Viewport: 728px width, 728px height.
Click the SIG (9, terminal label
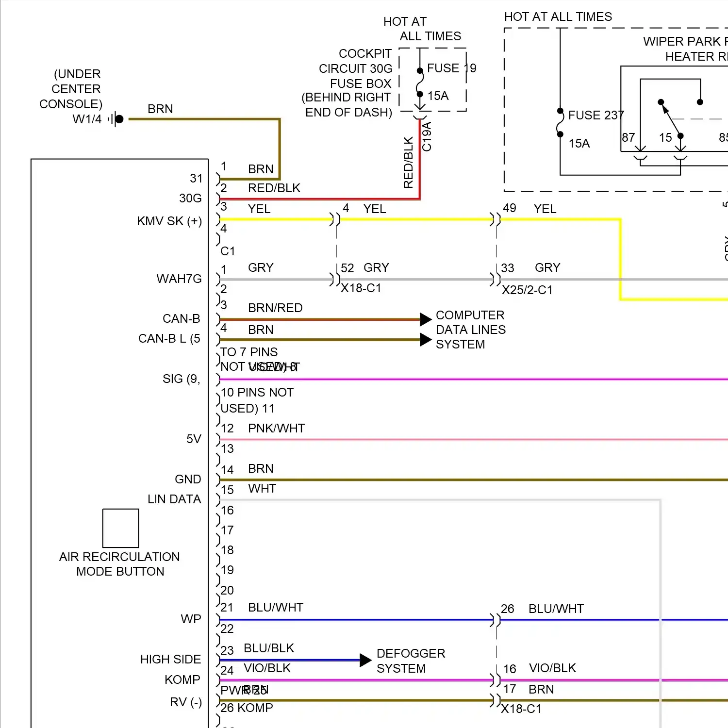click(x=182, y=379)
